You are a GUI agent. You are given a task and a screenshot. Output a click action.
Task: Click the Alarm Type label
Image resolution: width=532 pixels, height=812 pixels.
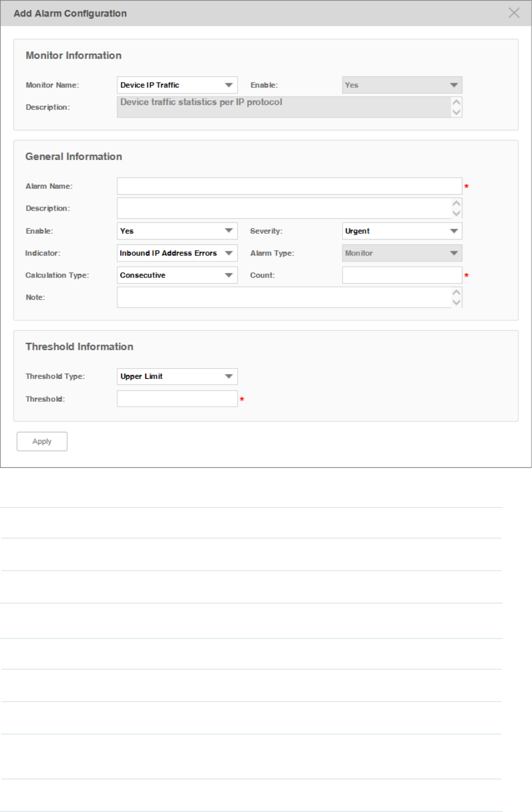tap(272, 253)
